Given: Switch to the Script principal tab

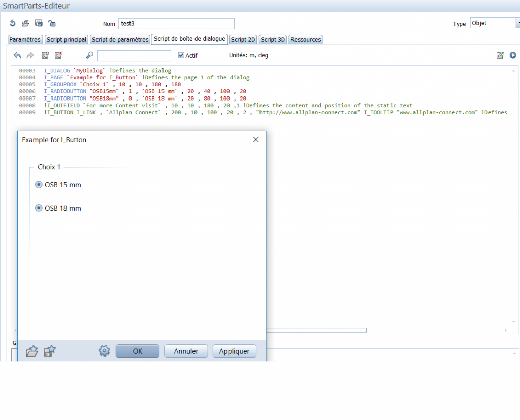Looking at the screenshot, I should pos(67,39).
